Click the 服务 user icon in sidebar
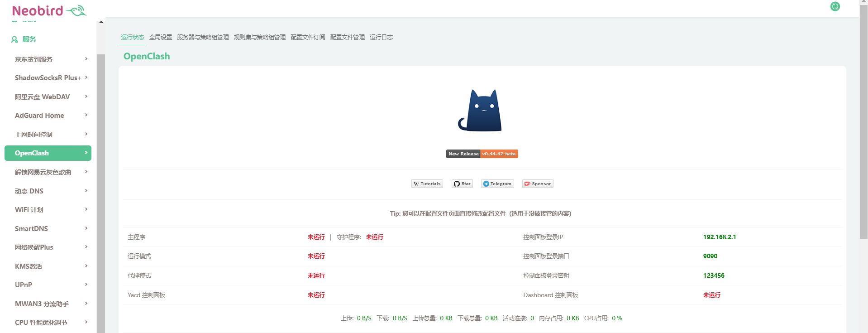This screenshot has height=333, width=868. [x=14, y=39]
